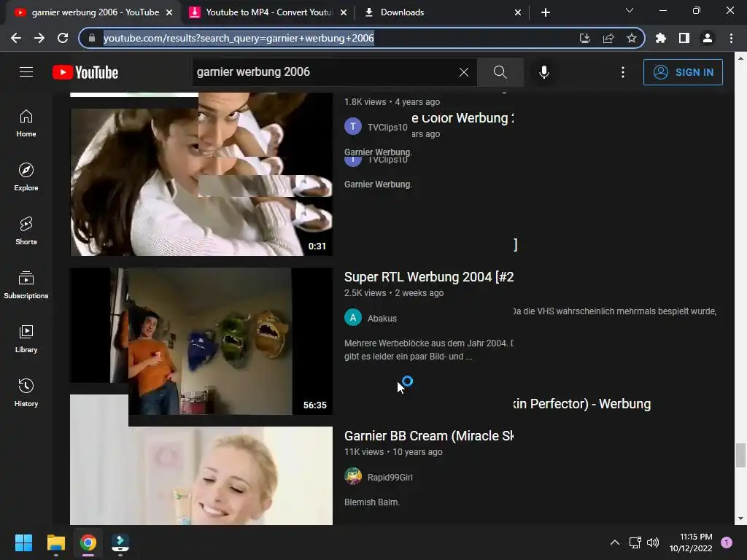Viewport: 747px width, 560px height.
Task: Open the Chrome extensions puzzle icon
Action: point(661,38)
